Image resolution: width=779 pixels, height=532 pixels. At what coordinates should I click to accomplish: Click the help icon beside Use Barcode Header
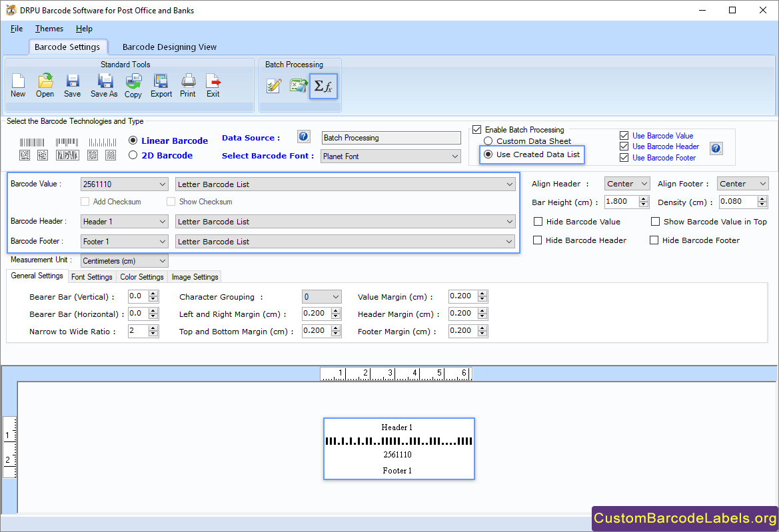tap(716, 148)
